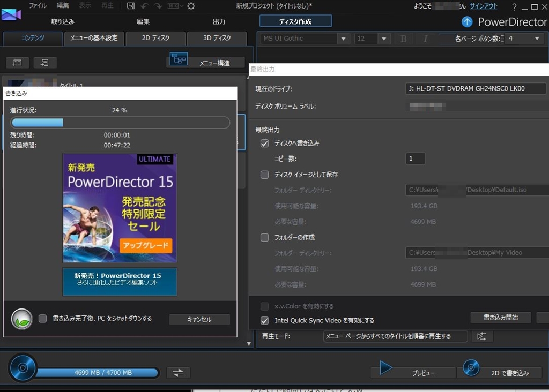The height and width of the screenshot is (392, 549).
Task: Switch to 編集 module tab
Action: (143, 21)
